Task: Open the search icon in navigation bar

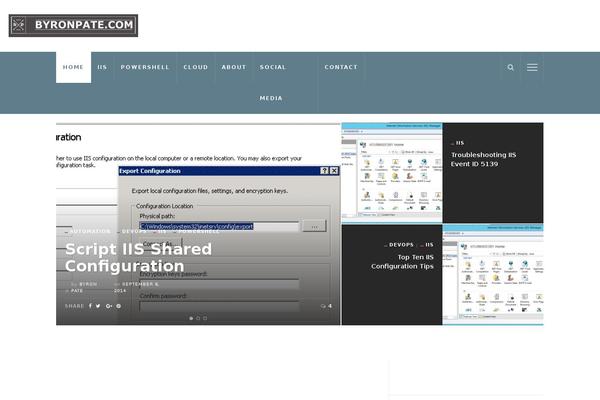Action: 510,67
